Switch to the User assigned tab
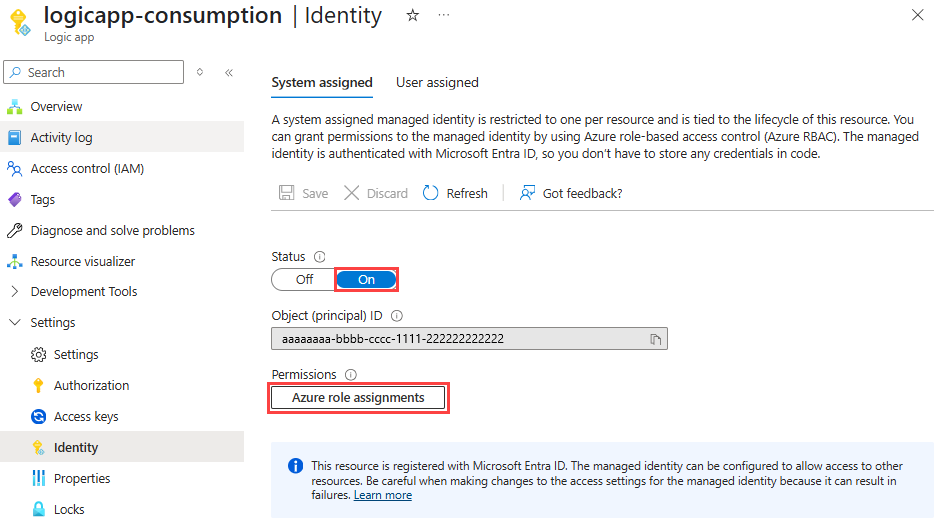Screen dimensions: 941x521 click(x=437, y=83)
